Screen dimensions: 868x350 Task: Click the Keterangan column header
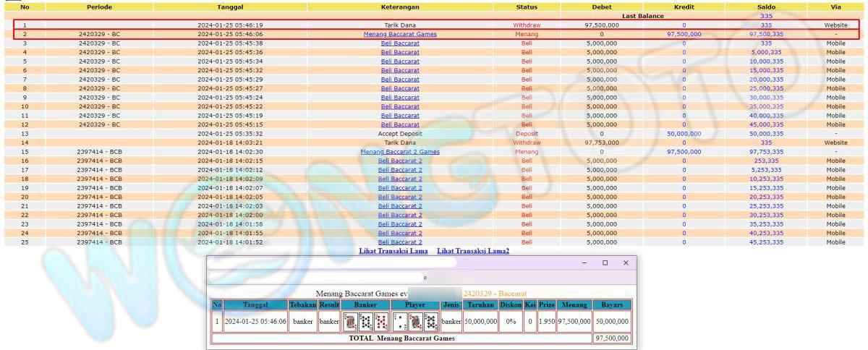(400, 7)
